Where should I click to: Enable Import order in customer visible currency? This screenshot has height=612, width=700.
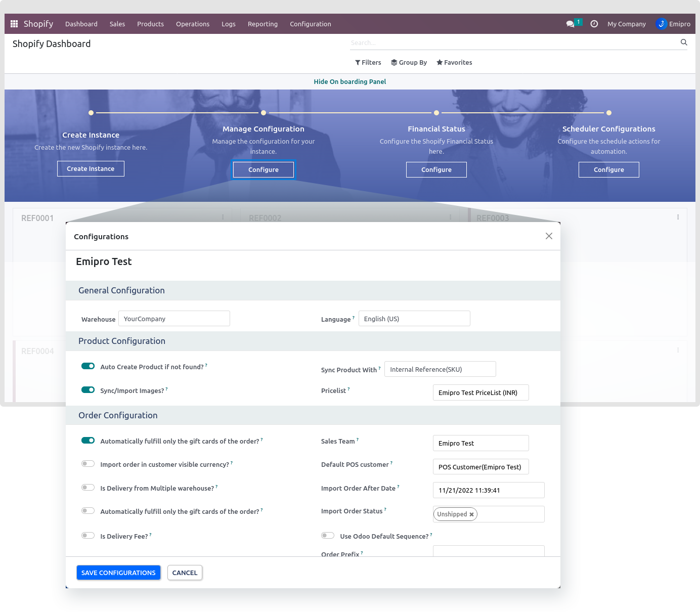[88, 464]
